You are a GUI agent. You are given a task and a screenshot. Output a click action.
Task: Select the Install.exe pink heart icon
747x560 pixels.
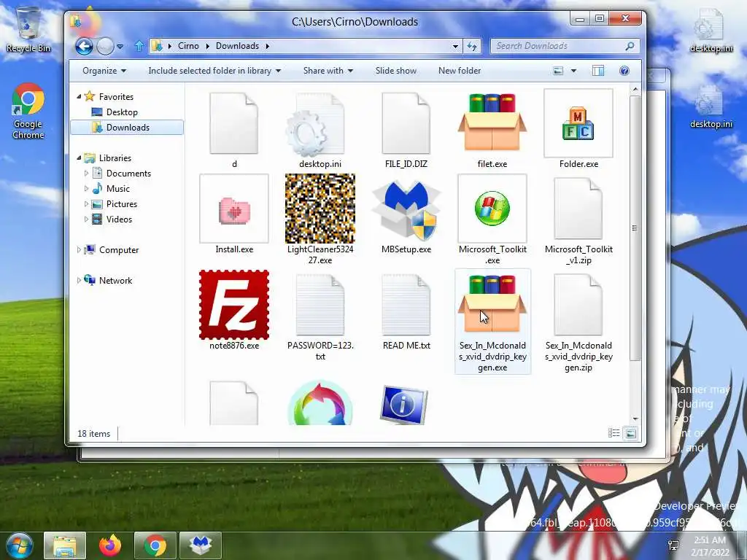(x=234, y=209)
